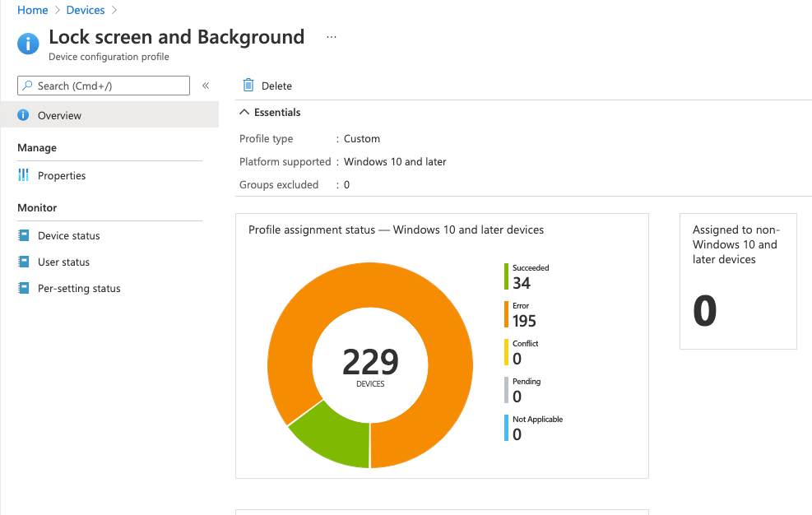The height and width of the screenshot is (515, 812).
Task: Click Windows 10 and later platform value
Action: [x=395, y=161]
